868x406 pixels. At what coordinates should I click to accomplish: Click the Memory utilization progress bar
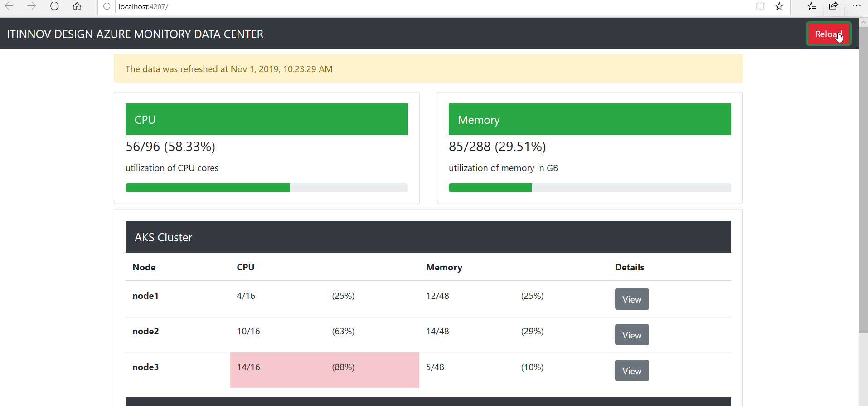click(590, 188)
